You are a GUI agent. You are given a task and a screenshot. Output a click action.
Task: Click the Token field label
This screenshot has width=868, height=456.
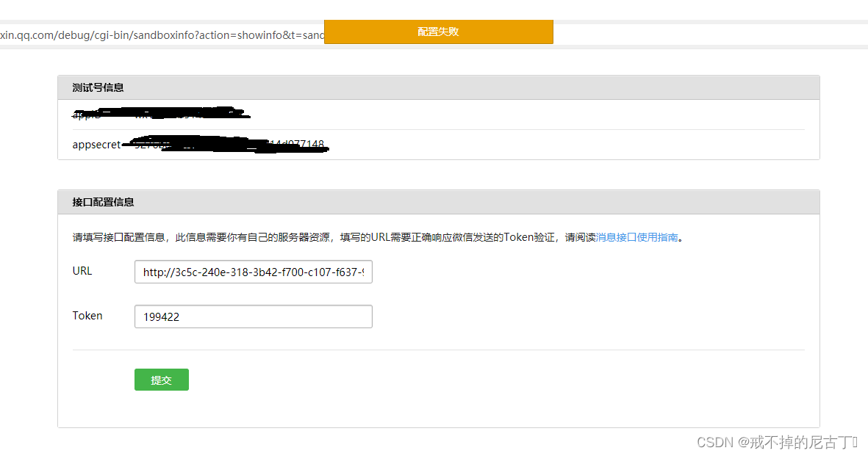[x=87, y=316]
